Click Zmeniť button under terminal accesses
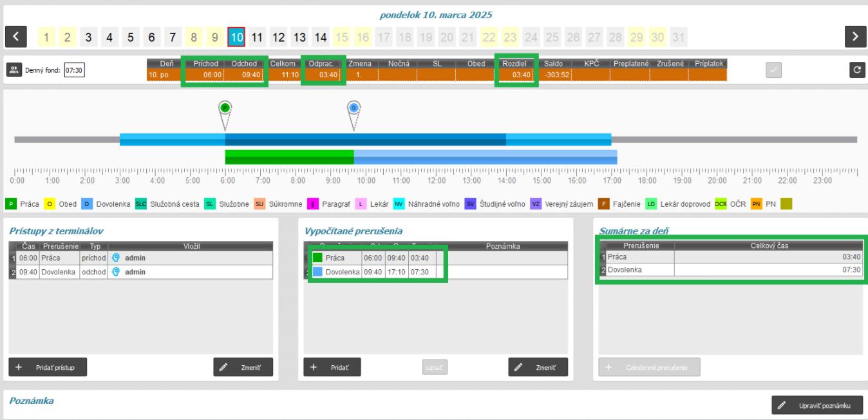Viewport: 868px width, 420px height. coord(243,367)
